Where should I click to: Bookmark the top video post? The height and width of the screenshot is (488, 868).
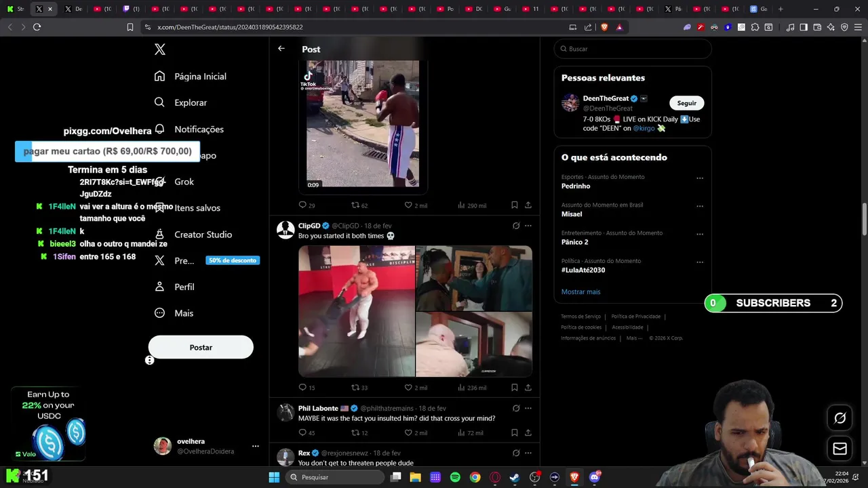click(515, 205)
